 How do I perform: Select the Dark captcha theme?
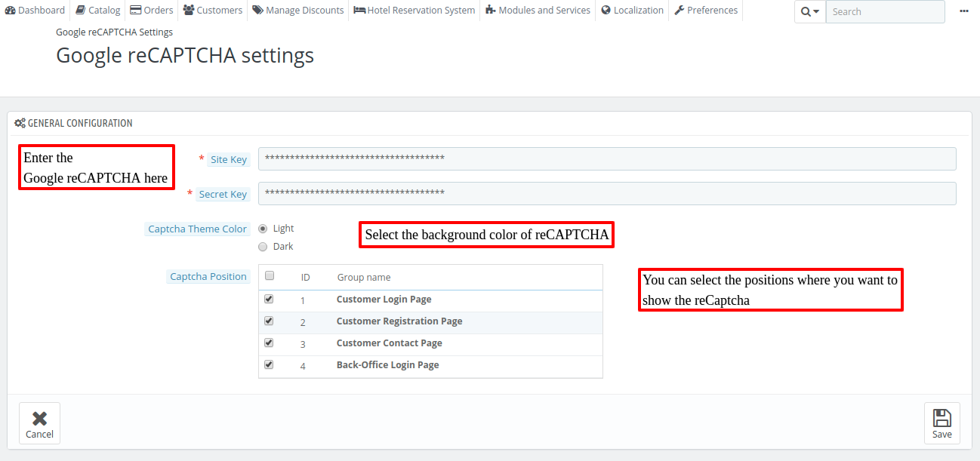[x=263, y=247]
